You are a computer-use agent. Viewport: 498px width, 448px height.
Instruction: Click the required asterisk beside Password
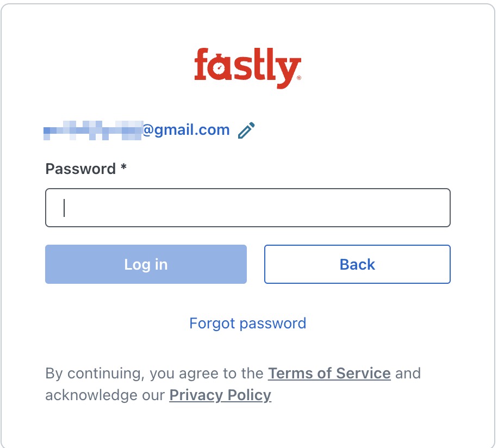[124, 167]
